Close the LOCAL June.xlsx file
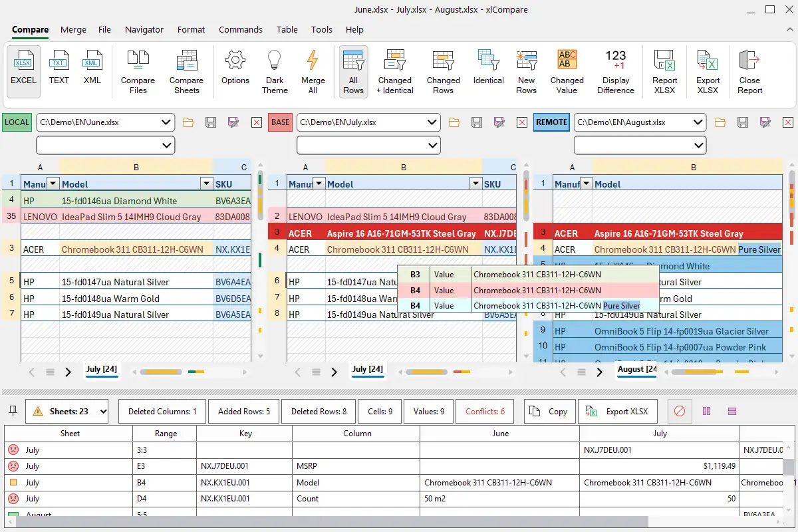The height and width of the screenshot is (532, 798). pyautogui.click(x=256, y=122)
